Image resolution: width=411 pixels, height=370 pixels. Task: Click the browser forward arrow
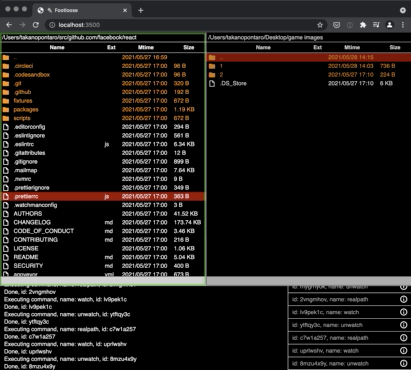pyautogui.click(x=22, y=25)
